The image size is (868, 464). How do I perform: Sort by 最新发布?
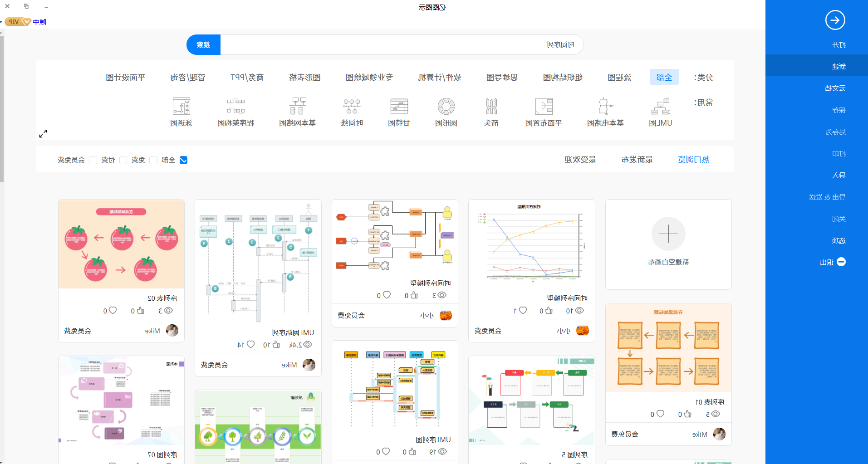(637, 159)
